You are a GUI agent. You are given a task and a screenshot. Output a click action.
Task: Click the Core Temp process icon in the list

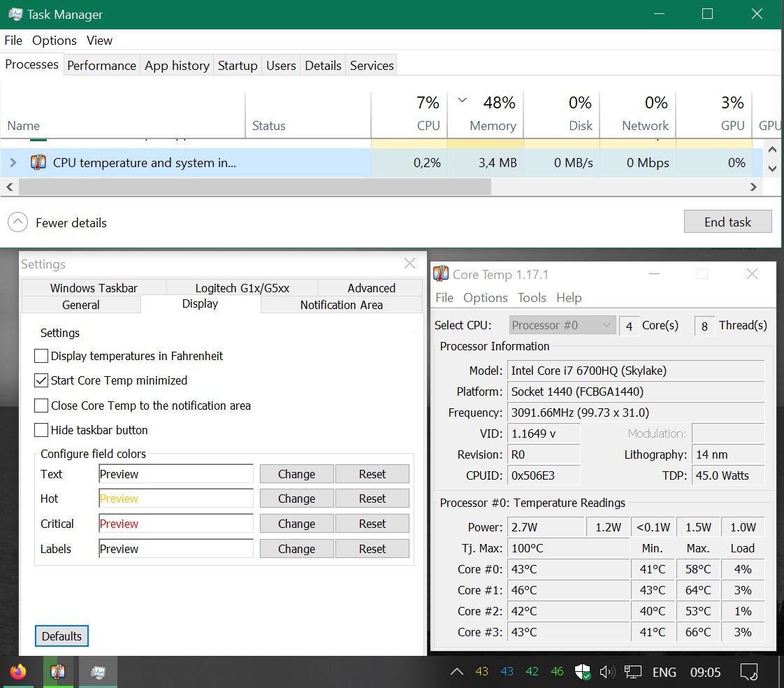point(38,163)
